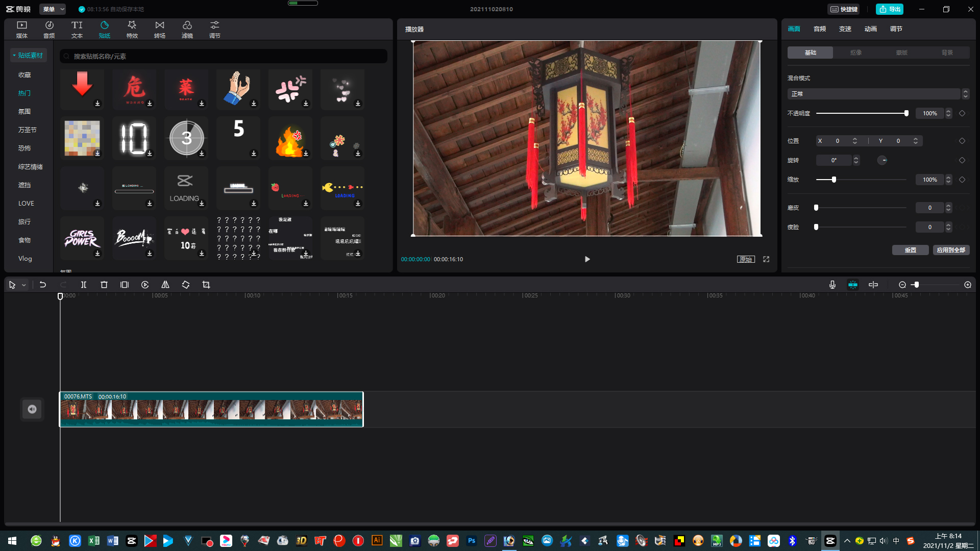Image resolution: width=980 pixels, height=551 pixels.
Task: Switch to the 抠像 cutout sub-tab
Action: tap(856, 53)
